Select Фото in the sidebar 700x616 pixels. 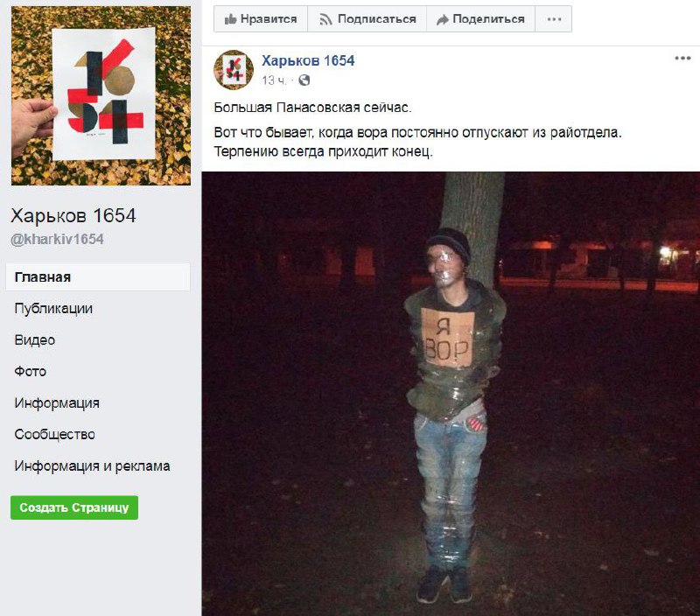coord(31,371)
